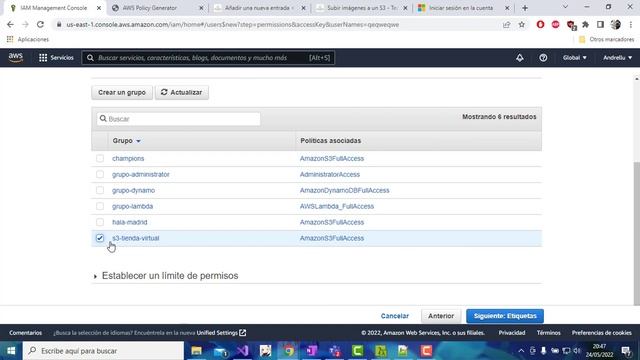Screen dimensions: 640x360
Task: Open the AWSLambda_FullAccess policy link
Action: (x=337, y=206)
